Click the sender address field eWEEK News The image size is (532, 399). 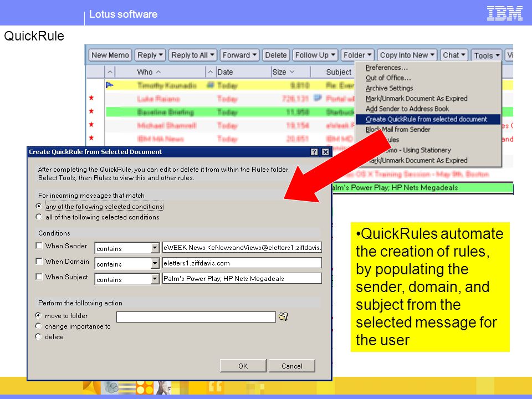tap(242, 247)
